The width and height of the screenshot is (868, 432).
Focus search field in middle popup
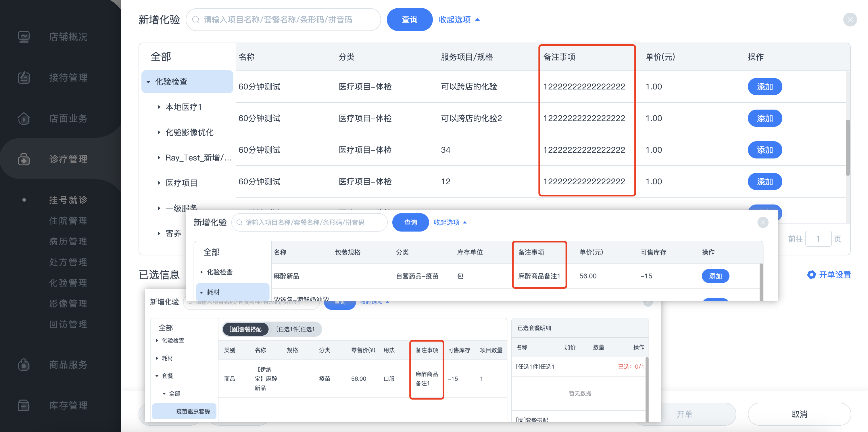309,222
